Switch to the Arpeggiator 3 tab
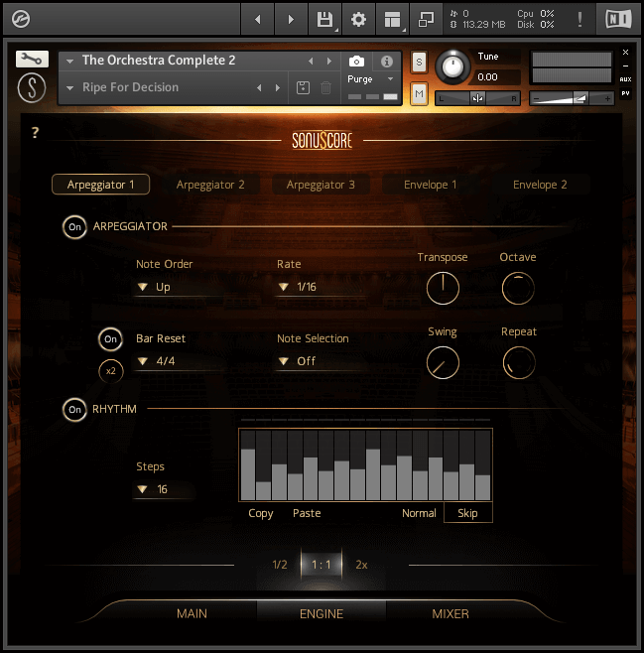This screenshot has width=644, height=653. [321, 185]
